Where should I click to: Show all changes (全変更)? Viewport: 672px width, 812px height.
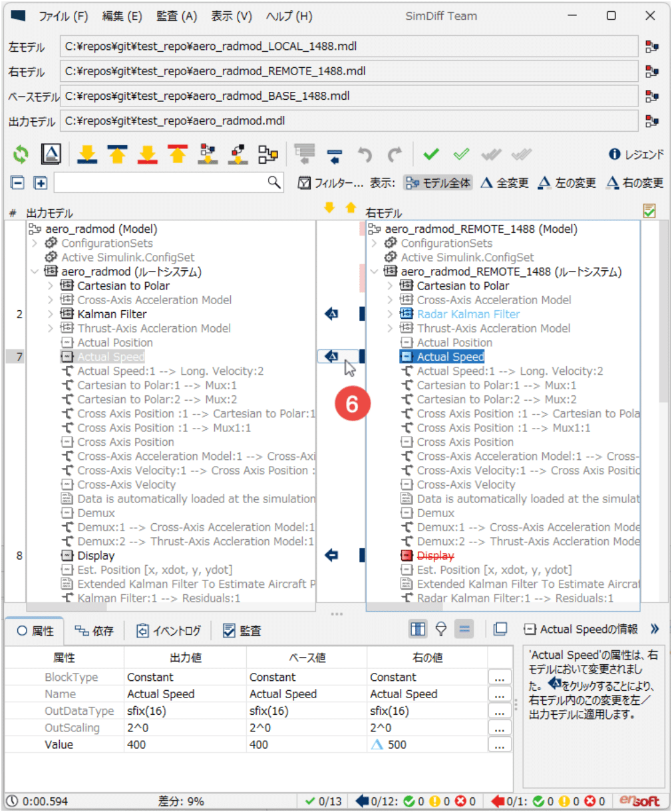[x=504, y=182]
